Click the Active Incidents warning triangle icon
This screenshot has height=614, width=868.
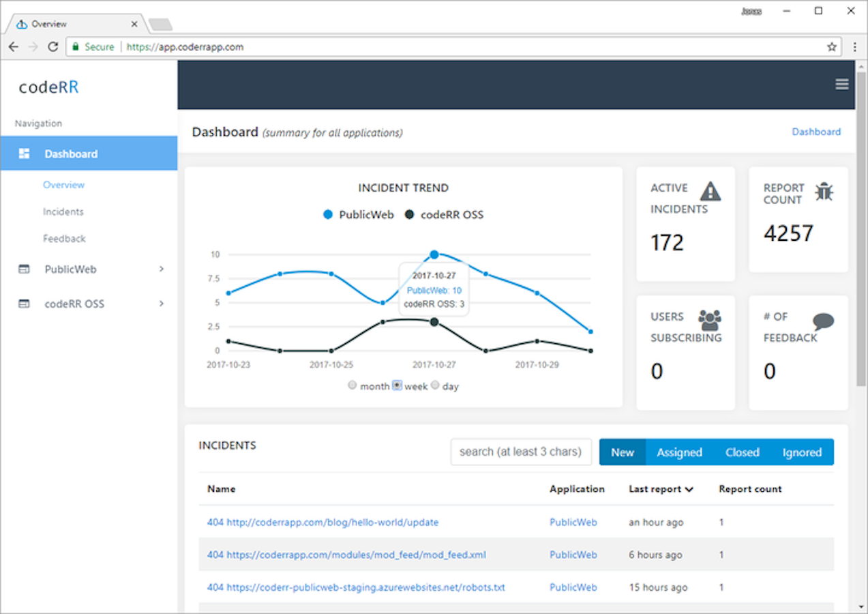710,191
